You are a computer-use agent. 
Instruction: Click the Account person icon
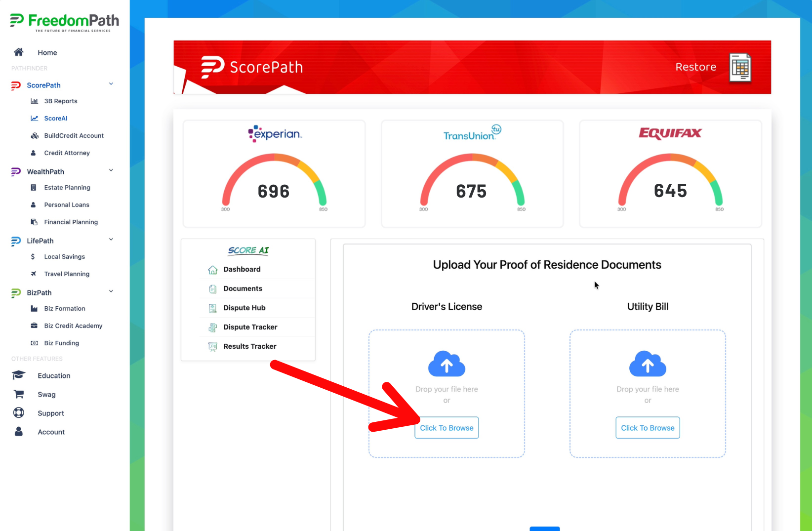coord(19,432)
